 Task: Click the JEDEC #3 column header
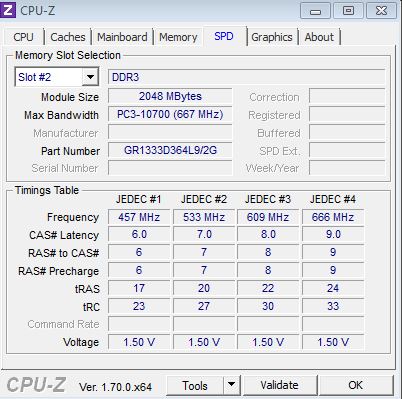point(268,199)
